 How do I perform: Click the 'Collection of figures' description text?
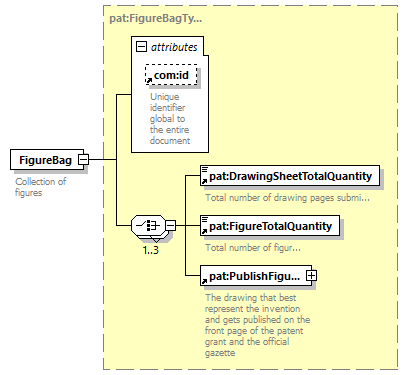pos(40,187)
